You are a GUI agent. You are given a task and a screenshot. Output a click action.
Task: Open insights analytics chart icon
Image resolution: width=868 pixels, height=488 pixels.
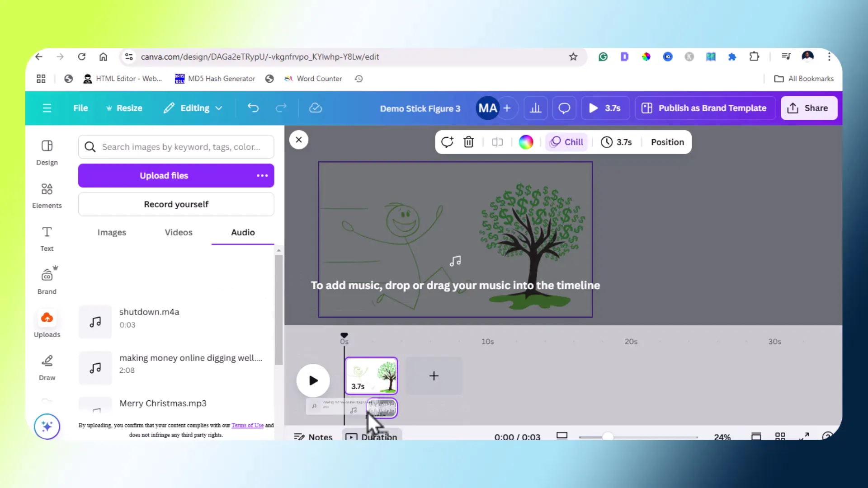point(536,108)
